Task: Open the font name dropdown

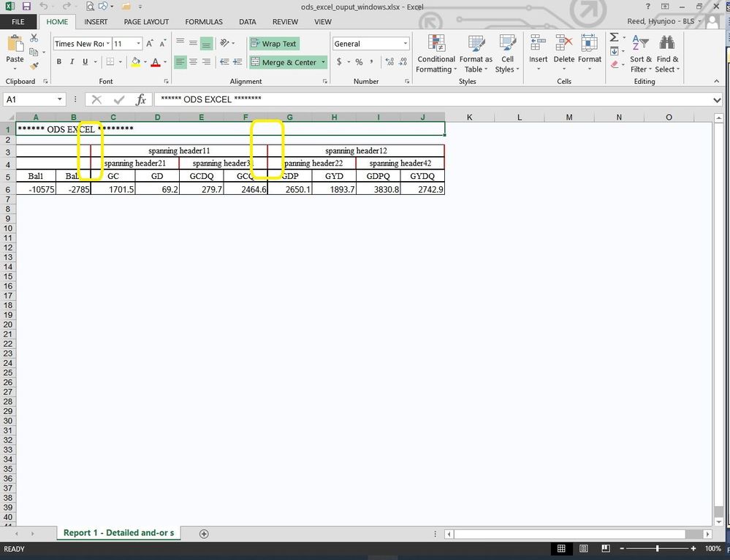Action: click(x=108, y=44)
